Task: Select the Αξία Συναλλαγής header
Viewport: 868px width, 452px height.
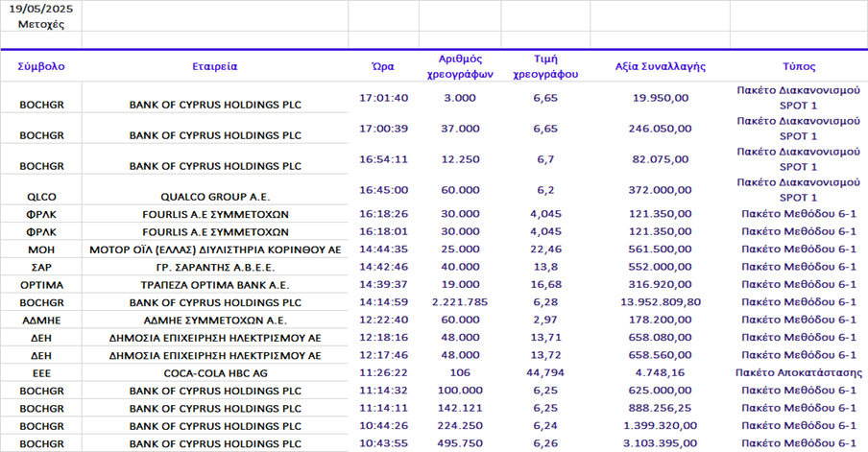Action: [661, 66]
